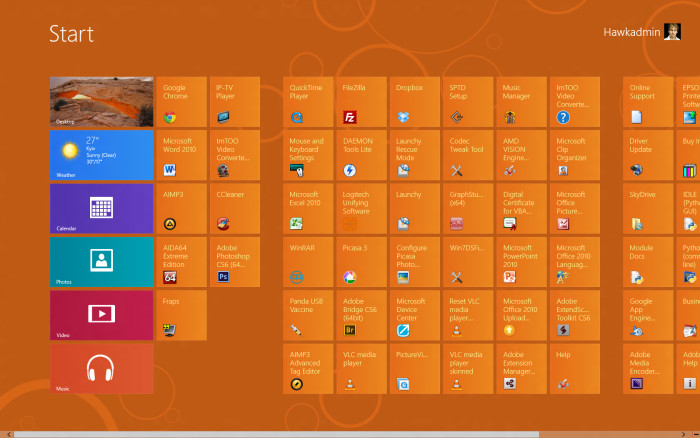The image size is (700, 438).
Task: Open QuickTime Player tile
Action: coord(308,102)
